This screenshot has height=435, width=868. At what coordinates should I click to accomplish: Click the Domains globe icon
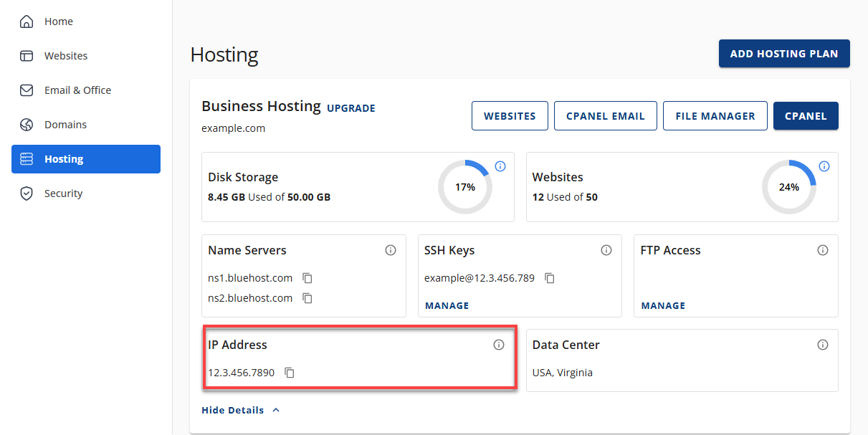tap(27, 124)
